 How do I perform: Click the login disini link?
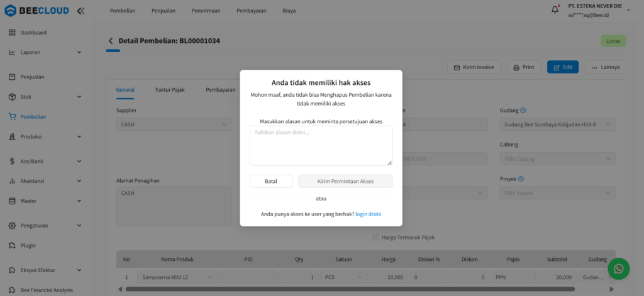point(368,214)
